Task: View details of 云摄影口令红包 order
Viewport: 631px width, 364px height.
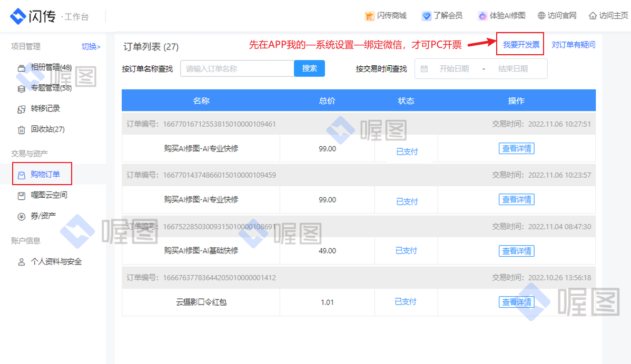Action: pyautogui.click(x=516, y=302)
